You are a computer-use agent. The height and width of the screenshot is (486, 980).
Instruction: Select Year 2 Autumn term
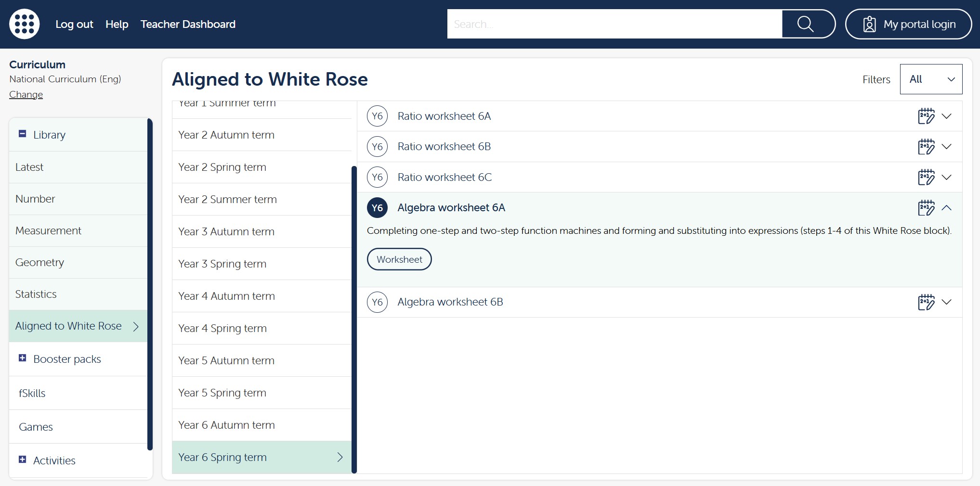tap(262, 135)
